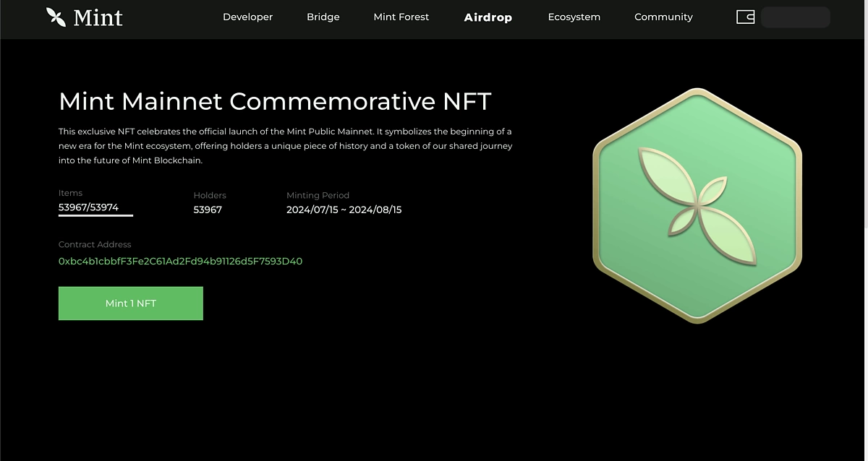The height and width of the screenshot is (461, 868).
Task: Click the NFT description paragraph
Action: pyautogui.click(x=286, y=146)
